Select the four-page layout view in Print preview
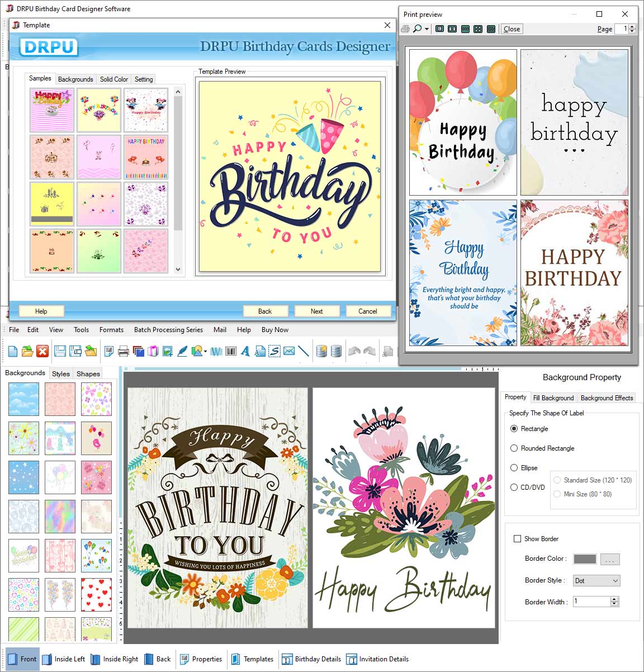The height and width of the screenshot is (672, 644). coord(478,29)
